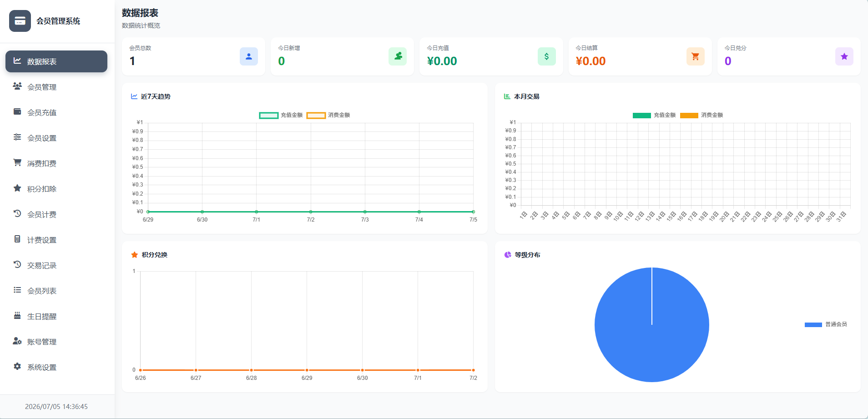Click the star icon beside 积分扣除

pos(17,188)
